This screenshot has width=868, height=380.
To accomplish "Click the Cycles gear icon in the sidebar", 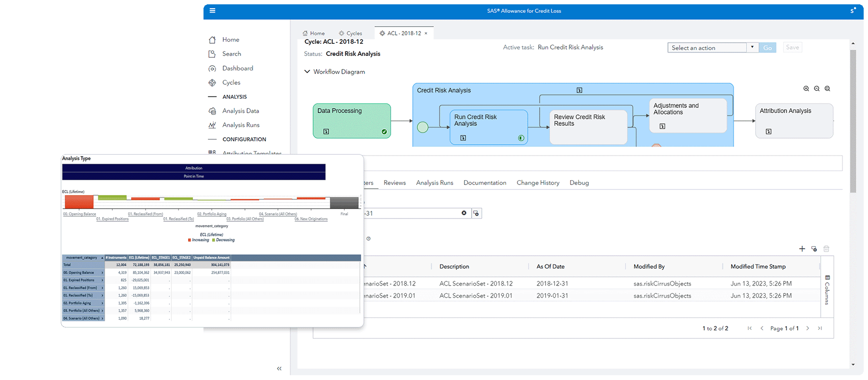I will coord(212,83).
